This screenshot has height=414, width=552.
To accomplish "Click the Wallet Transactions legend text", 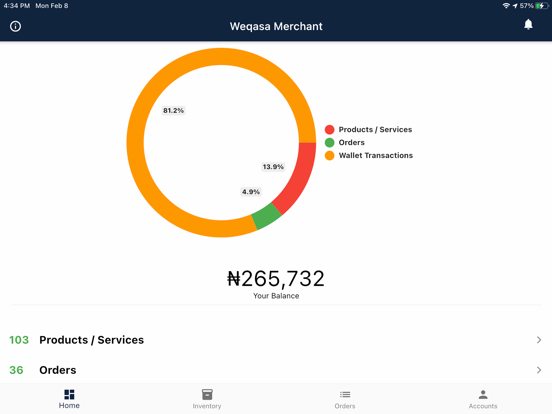I will point(376,156).
